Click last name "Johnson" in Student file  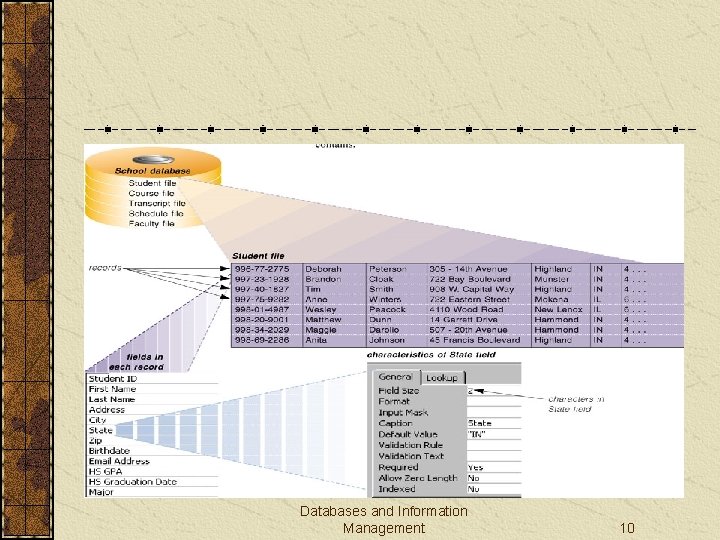coord(387,340)
